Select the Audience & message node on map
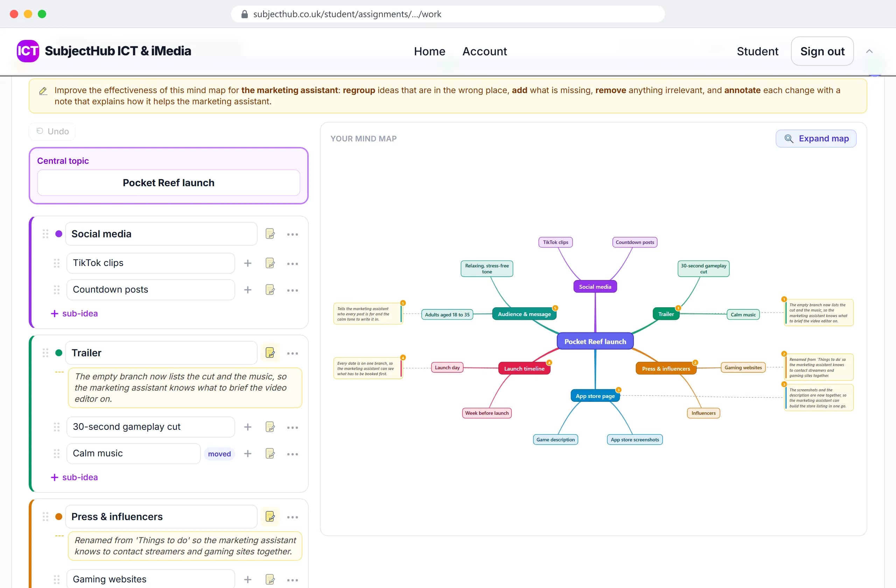 pyautogui.click(x=524, y=314)
